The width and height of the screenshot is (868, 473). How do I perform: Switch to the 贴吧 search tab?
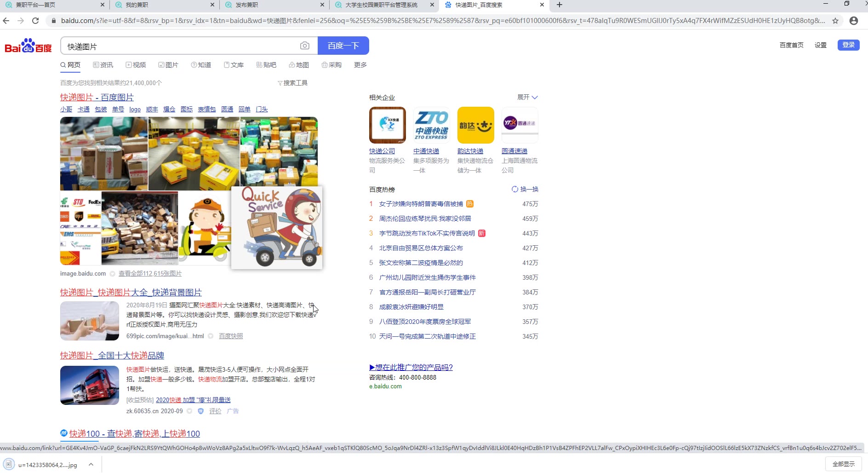[266, 65]
